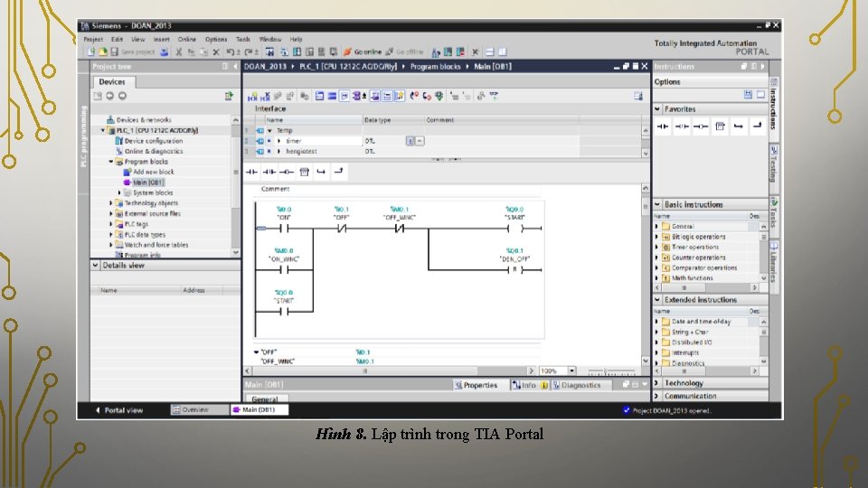Viewport: 868px width, 488px height.
Task: Select the empty box in Instructions Favorites
Action: [720, 127]
